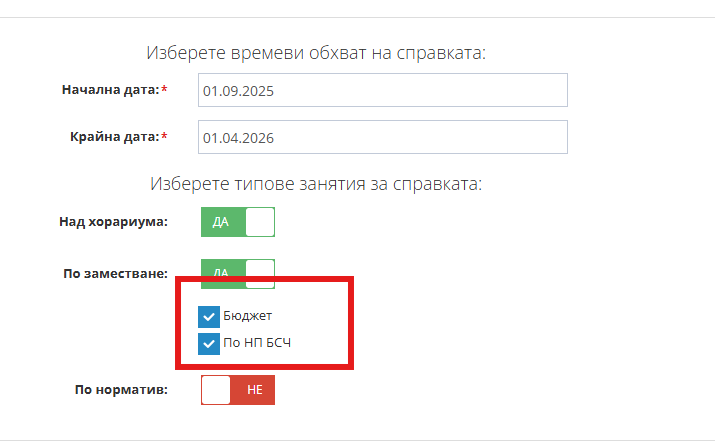Click the Крайна дата label
This screenshot has width=715, height=441.
pos(114,137)
